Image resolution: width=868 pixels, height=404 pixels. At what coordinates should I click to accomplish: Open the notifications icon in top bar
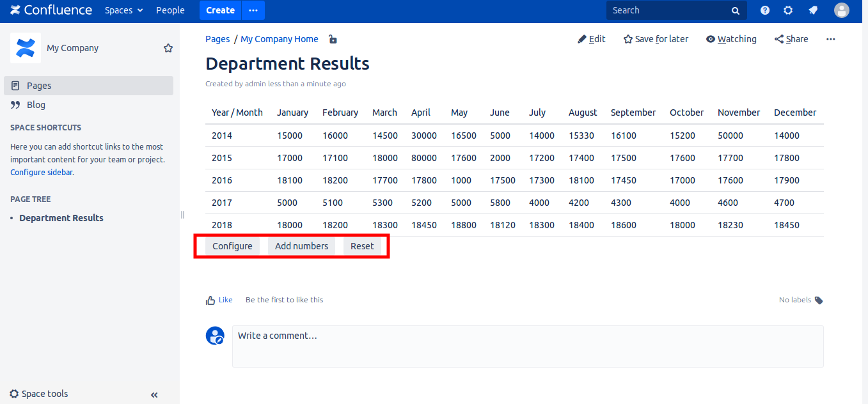[x=813, y=10]
